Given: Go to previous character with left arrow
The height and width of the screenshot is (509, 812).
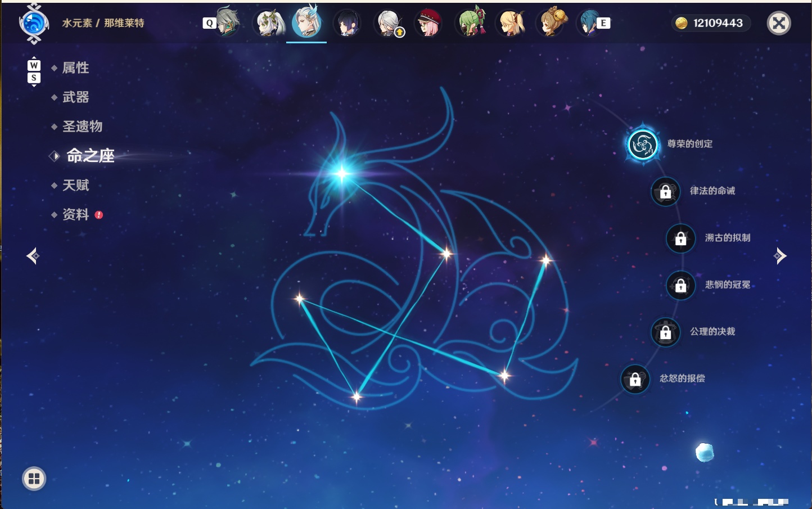Looking at the screenshot, I should click(33, 256).
